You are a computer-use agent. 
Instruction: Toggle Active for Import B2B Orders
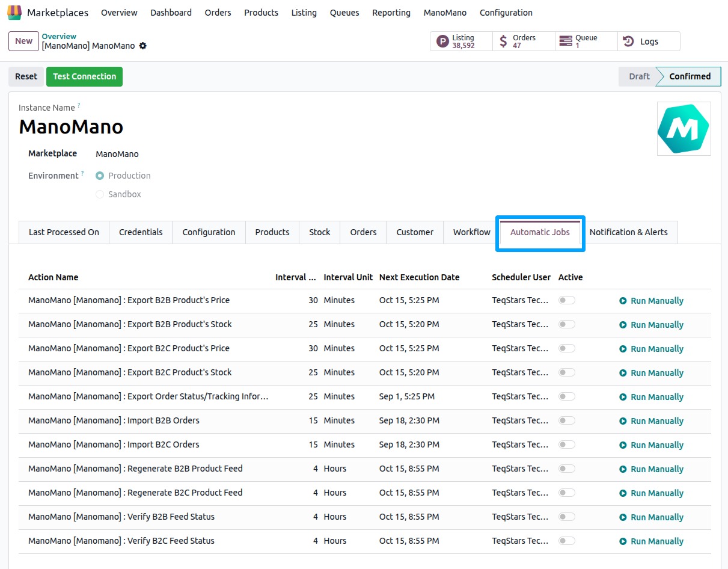(x=567, y=420)
